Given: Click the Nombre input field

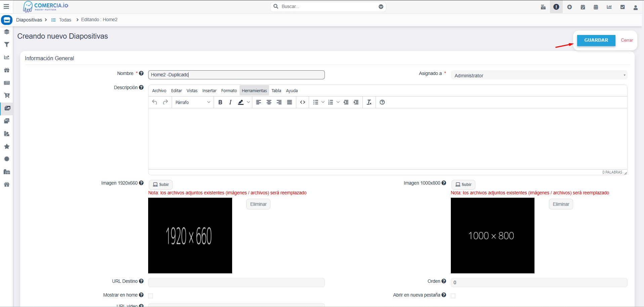Looking at the screenshot, I should coord(237,75).
